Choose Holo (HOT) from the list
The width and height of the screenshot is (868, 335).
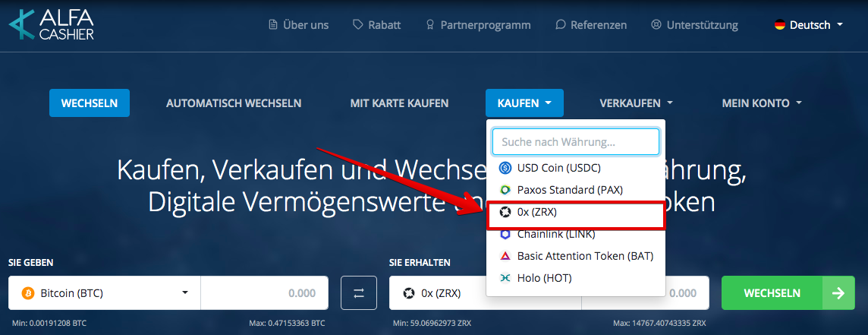pos(576,279)
